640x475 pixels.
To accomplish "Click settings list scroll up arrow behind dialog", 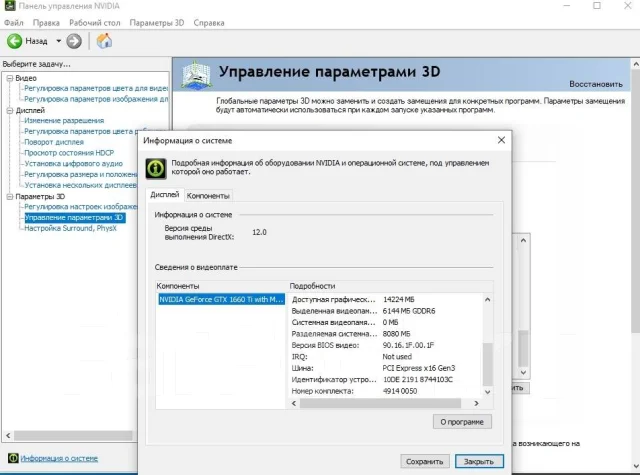I will click(x=524, y=241).
